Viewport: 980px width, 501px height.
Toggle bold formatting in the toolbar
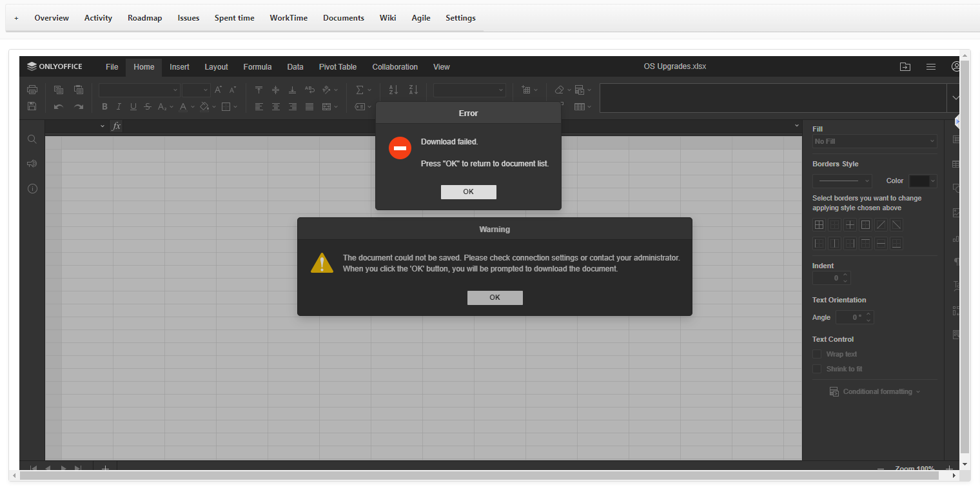(104, 106)
